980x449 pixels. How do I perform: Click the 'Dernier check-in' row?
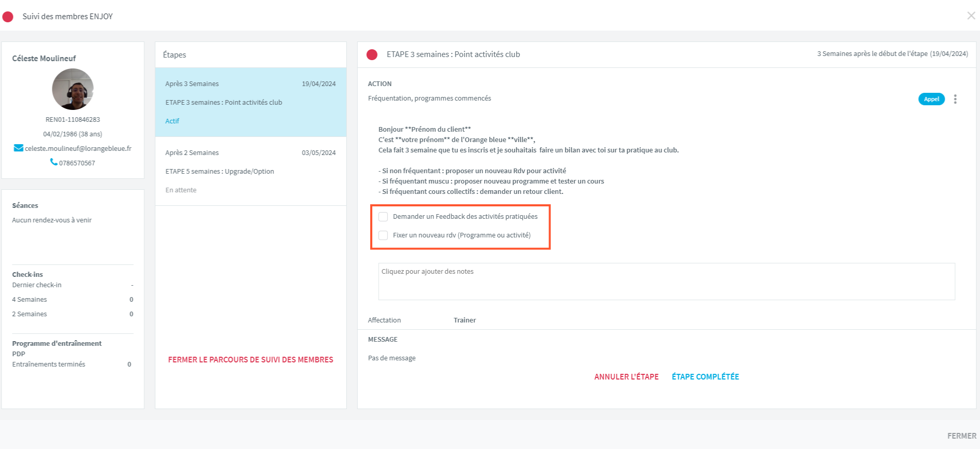(73, 285)
